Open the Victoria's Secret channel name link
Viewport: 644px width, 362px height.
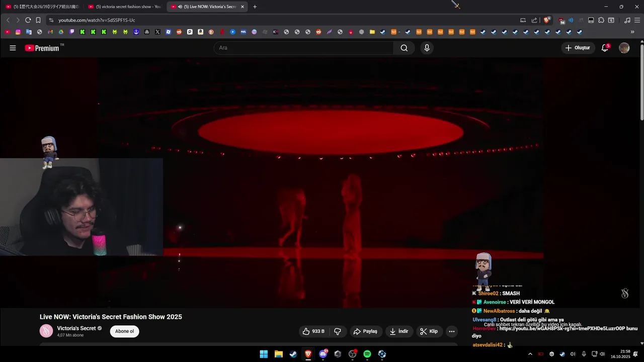pos(76,328)
